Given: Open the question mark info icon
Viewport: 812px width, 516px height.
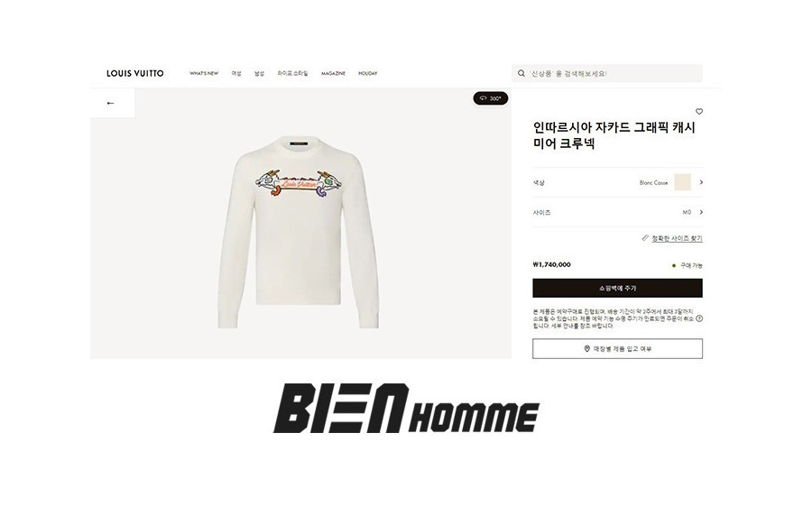Looking at the screenshot, I should click(x=699, y=318).
